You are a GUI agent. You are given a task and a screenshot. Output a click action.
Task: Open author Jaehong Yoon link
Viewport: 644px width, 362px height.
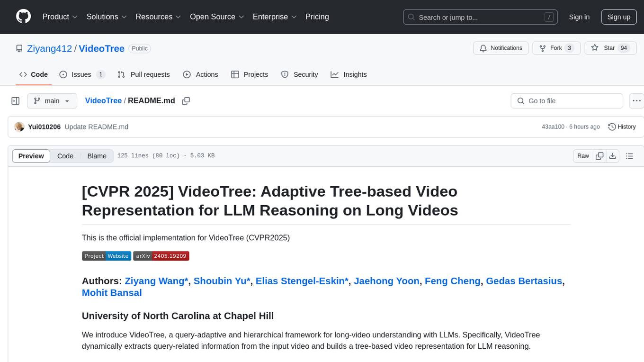[387, 281]
